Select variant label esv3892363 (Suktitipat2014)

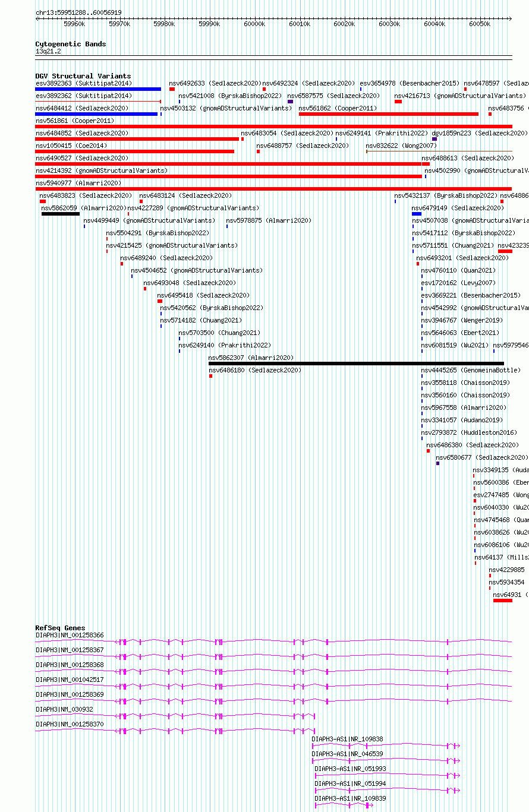[x=84, y=83]
